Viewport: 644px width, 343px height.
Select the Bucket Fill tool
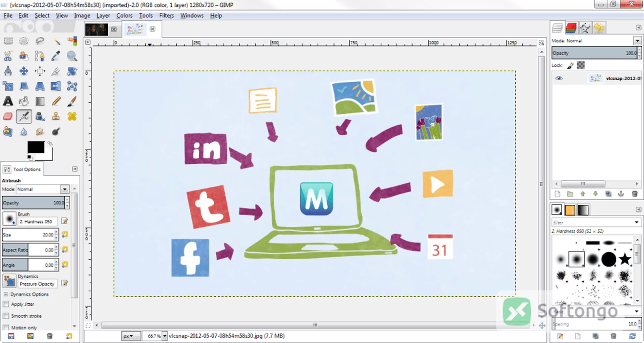24,101
